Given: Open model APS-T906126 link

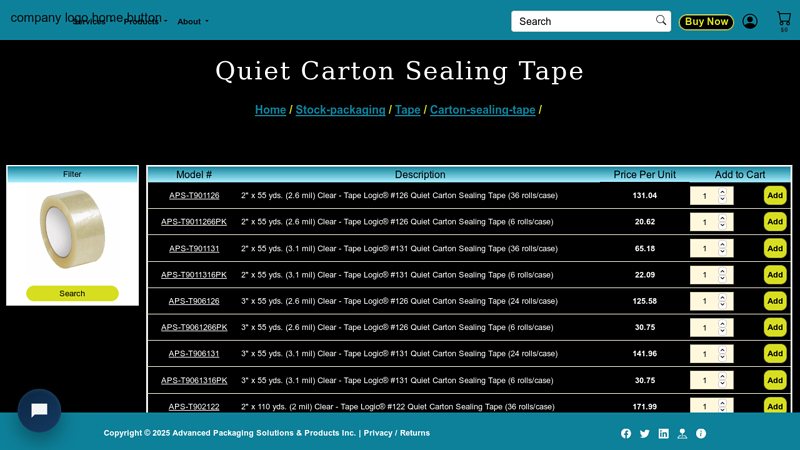Looking at the screenshot, I should 194,301.
